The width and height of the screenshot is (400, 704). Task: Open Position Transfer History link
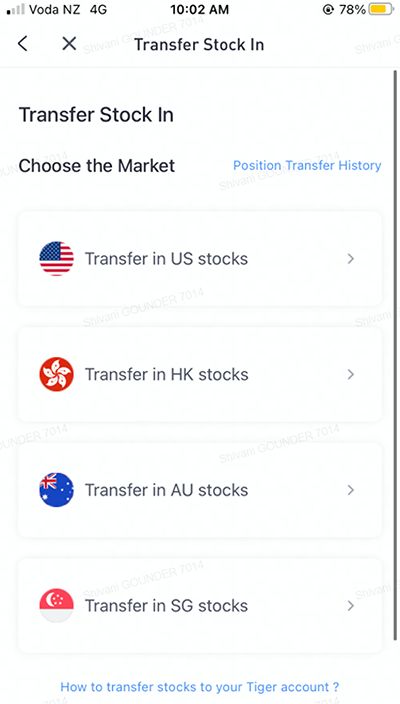[x=307, y=165]
